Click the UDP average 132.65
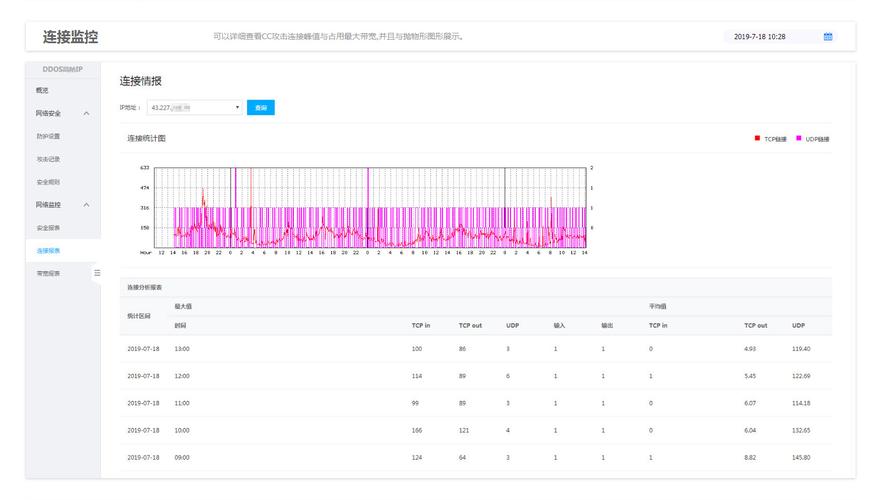 point(801,431)
